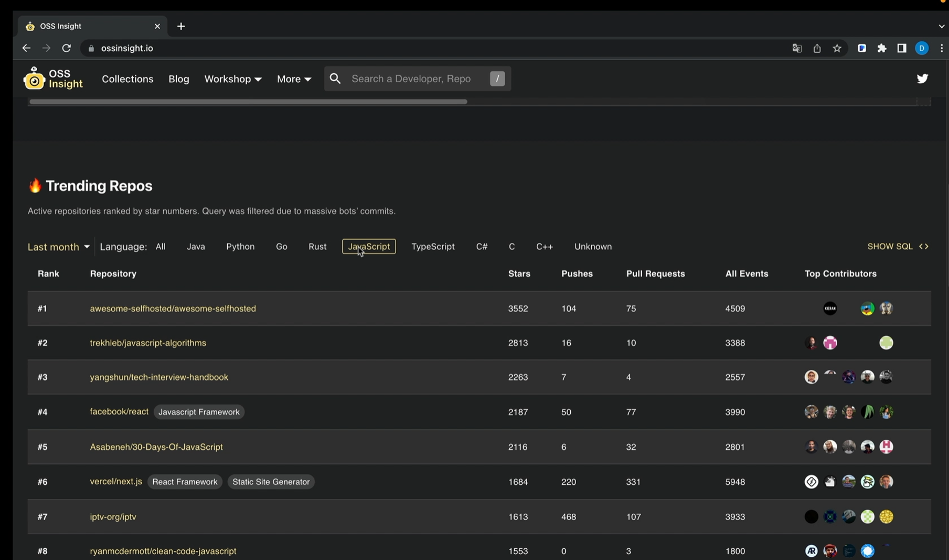The width and height of the screenshot is (949, 560).
Task: Click first contributor avatar for awesome-selfhosted
Action: (x=830, y=308)
